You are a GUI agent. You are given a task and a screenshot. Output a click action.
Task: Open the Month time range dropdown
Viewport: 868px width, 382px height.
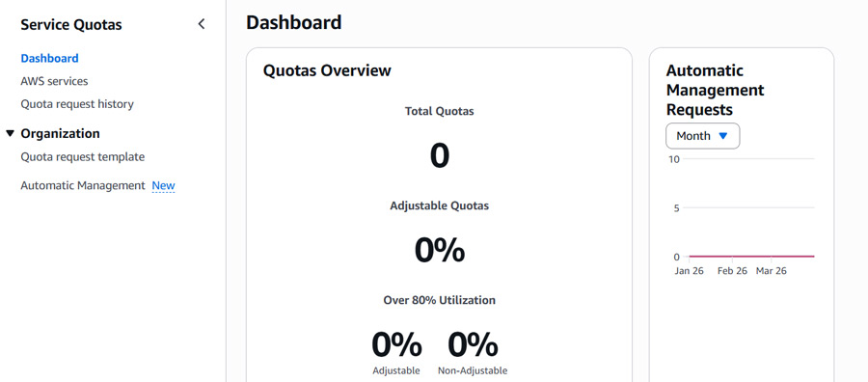(x=702, y=136)
